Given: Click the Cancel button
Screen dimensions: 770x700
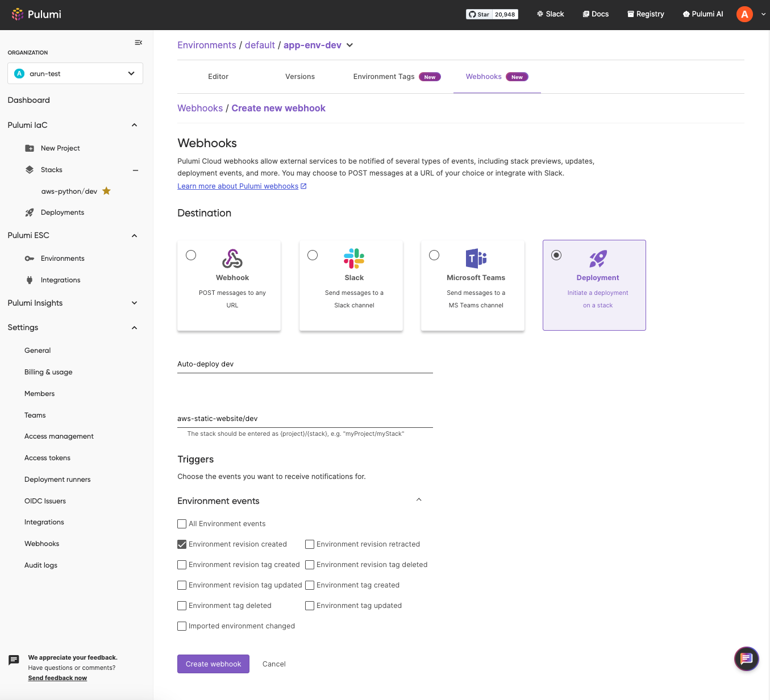Looking at the screenshot, I should click(274, 664).
